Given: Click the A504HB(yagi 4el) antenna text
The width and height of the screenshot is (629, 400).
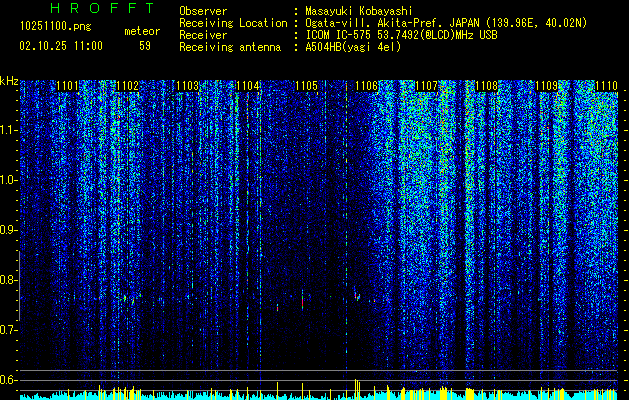Looking at the screenshot, I should [353, 47].
